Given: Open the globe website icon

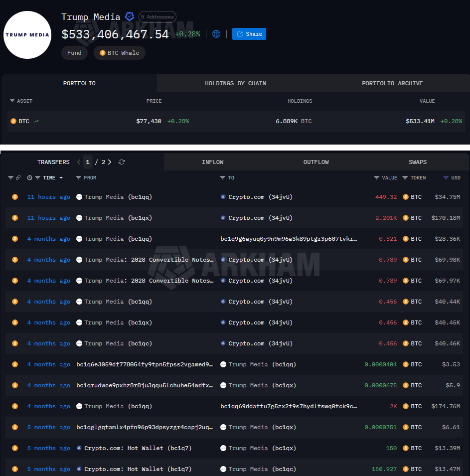Looking at the screenshot, I should (x=216, y=34).
